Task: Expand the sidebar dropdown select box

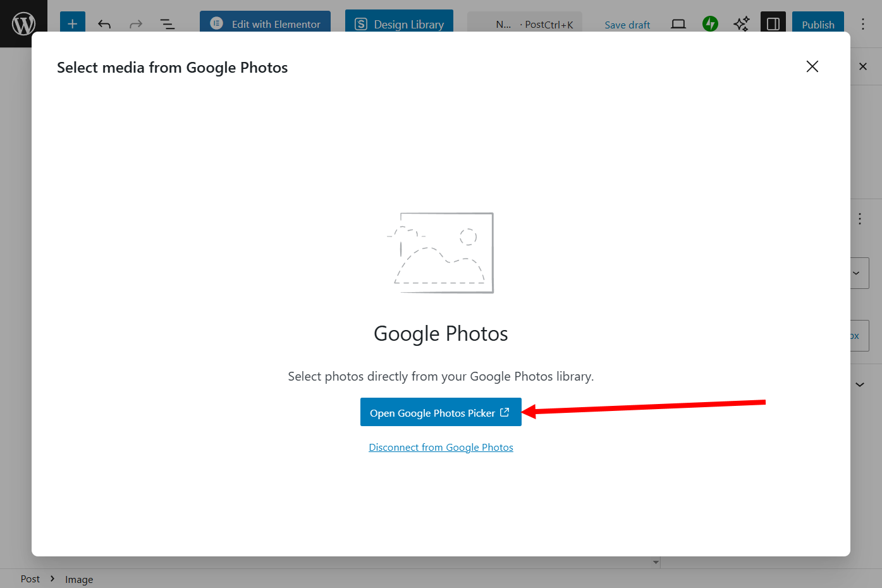Action: (x=860, y=273)
